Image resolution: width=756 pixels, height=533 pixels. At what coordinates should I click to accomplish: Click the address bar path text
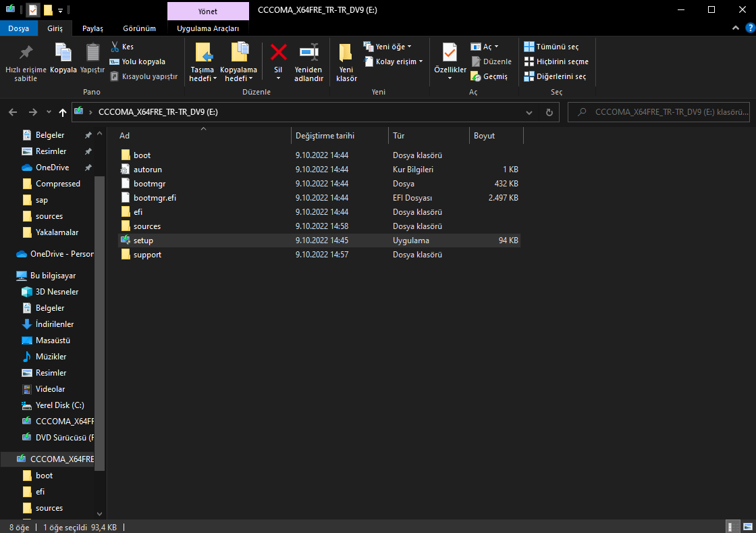pos(158,112)
